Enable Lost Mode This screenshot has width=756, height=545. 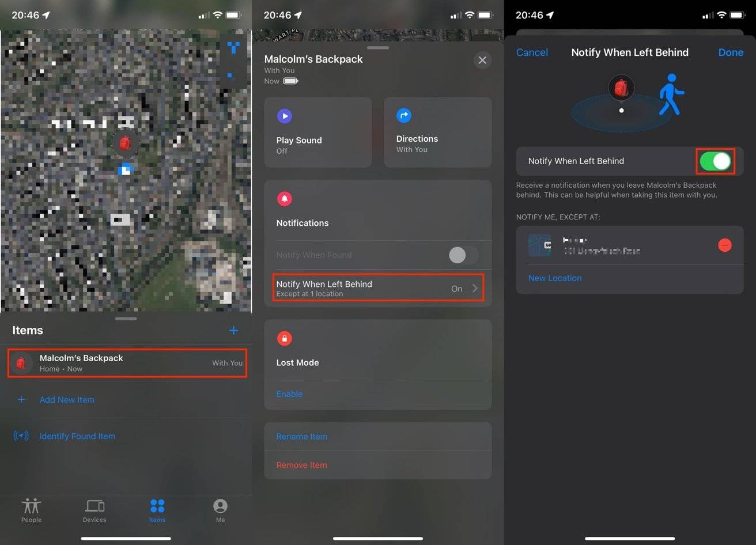click(289, 394)
